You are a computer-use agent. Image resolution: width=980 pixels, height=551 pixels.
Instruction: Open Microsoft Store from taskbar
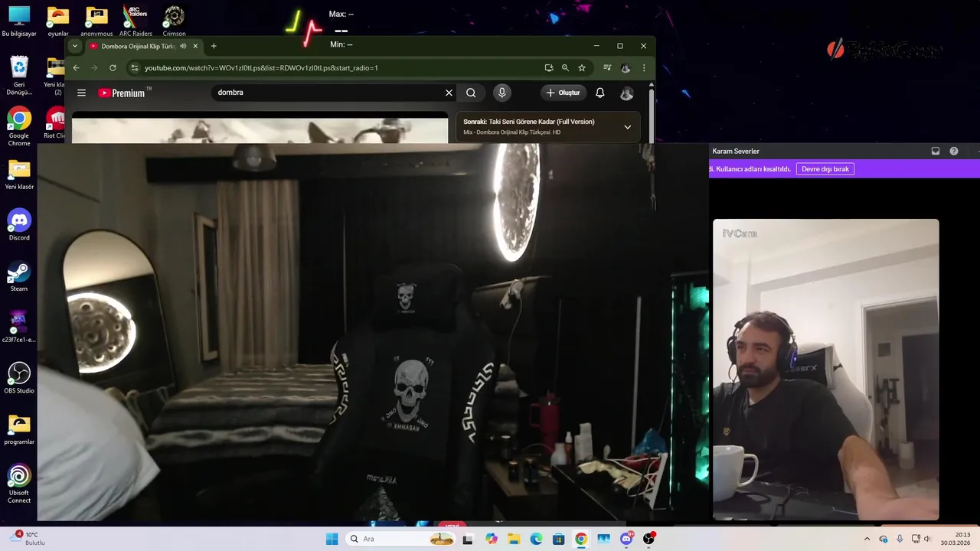pos(559,539)
